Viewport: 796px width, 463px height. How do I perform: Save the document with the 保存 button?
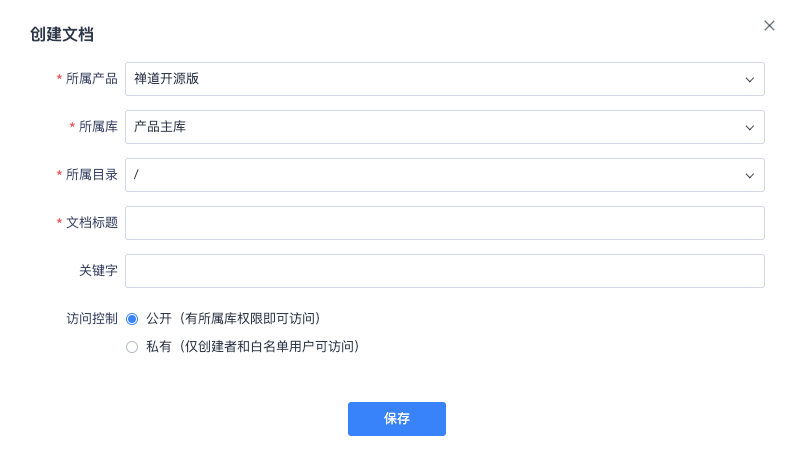[x=397, y=419]
